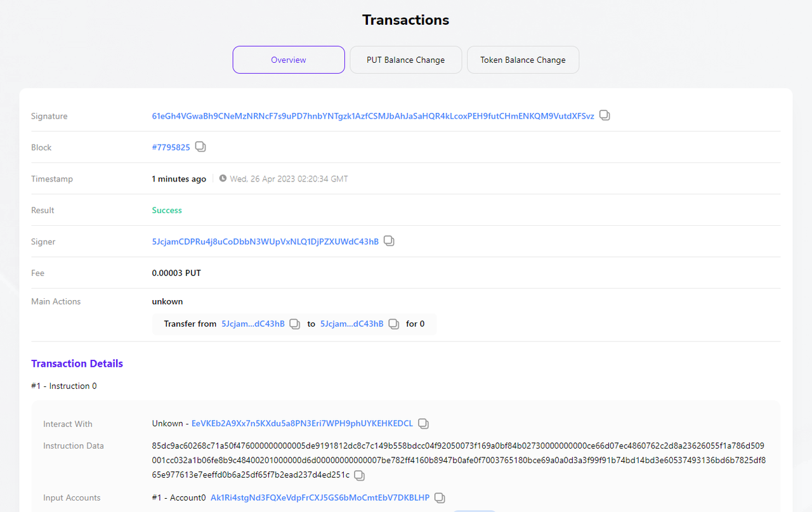
Task: Open the transaction signature link
Action: [x=373, y=116]
